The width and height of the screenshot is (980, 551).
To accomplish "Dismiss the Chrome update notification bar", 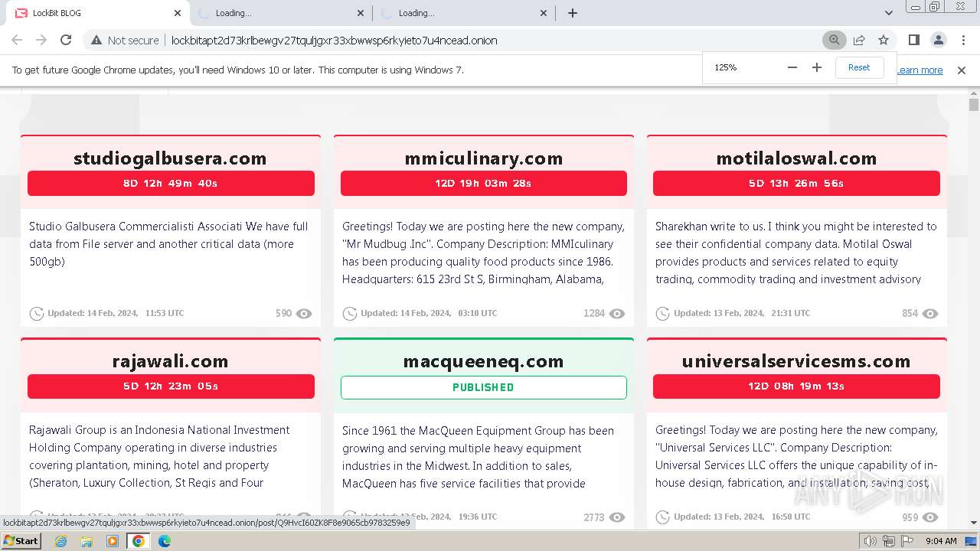I will 962,70.
